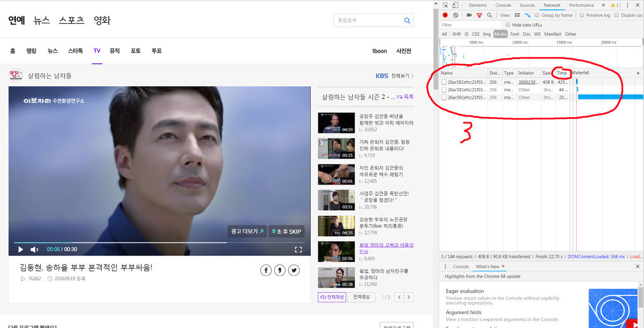Select the Media filter type
The height and width of the screenshot is (328, 644).
[501, 34]
